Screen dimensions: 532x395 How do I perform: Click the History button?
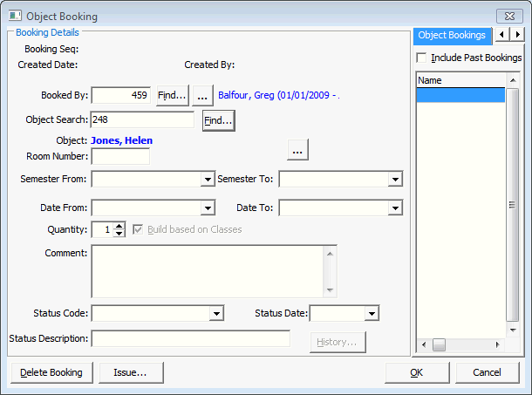pyautogui.click(x=338, y=342)
